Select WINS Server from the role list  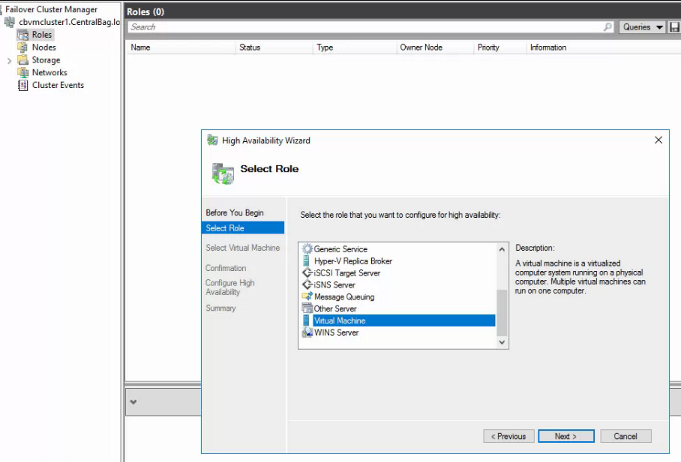[x=336, y=333]
